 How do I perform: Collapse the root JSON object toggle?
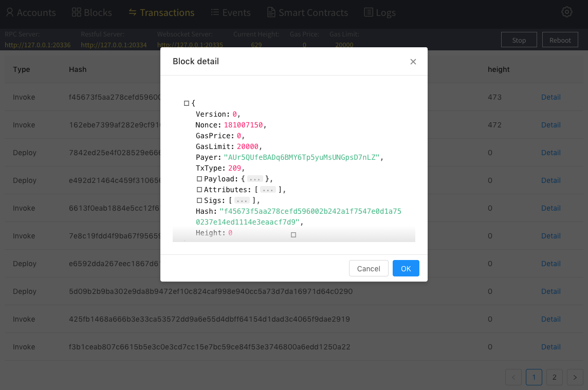tap(187, 103)
